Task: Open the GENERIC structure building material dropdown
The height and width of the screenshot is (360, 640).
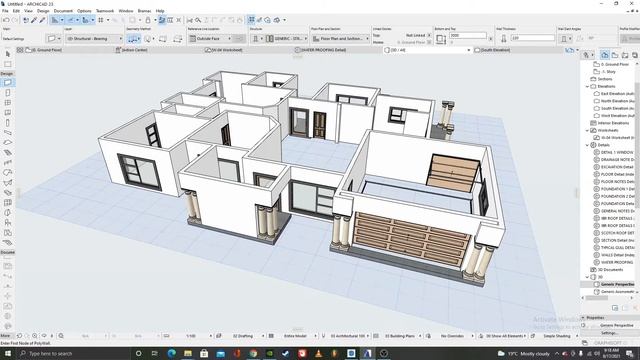Action: (x=287, y=38)
